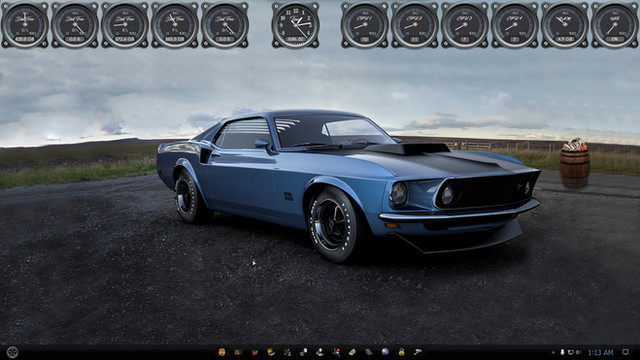
Task: Select the RAM gauge widget
Action: [565, 25]
